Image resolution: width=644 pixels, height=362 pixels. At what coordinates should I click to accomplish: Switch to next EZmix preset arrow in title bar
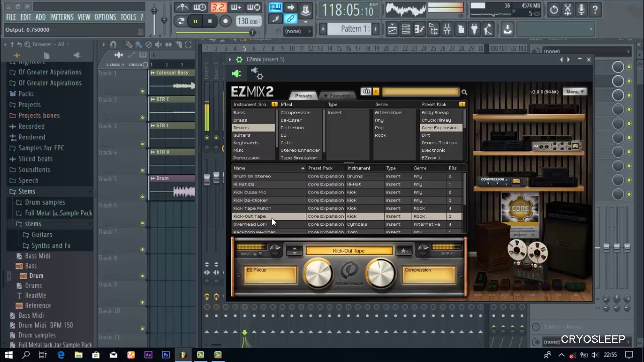pos(569,59)
